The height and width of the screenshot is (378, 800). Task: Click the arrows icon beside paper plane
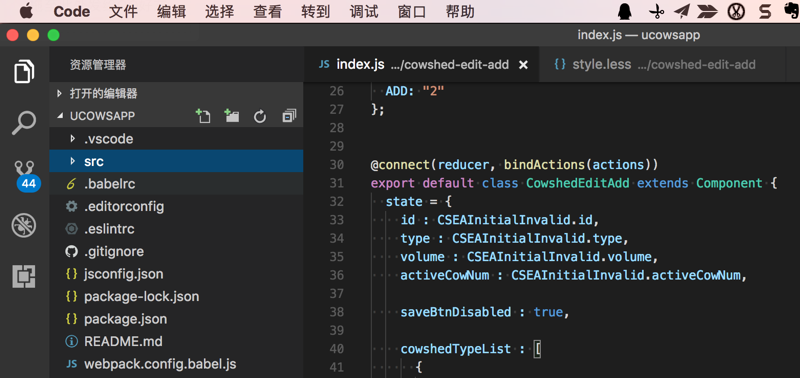(x=707, y=11)
